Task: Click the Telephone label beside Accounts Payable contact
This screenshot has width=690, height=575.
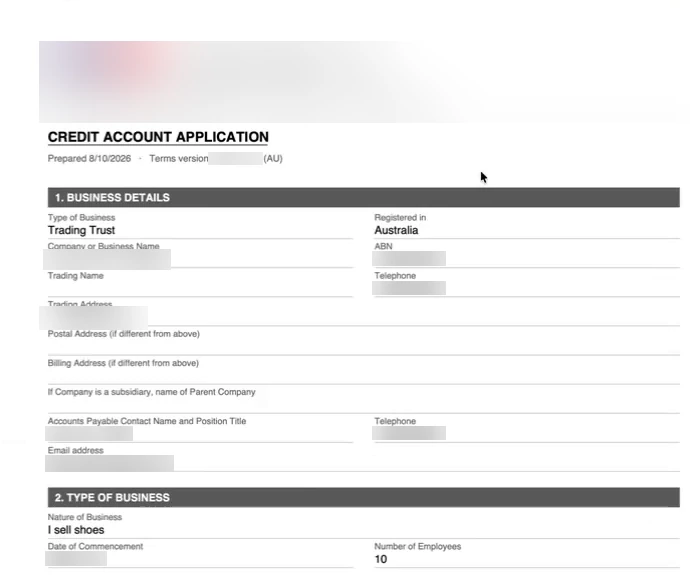Action: [x=395, y=421]
